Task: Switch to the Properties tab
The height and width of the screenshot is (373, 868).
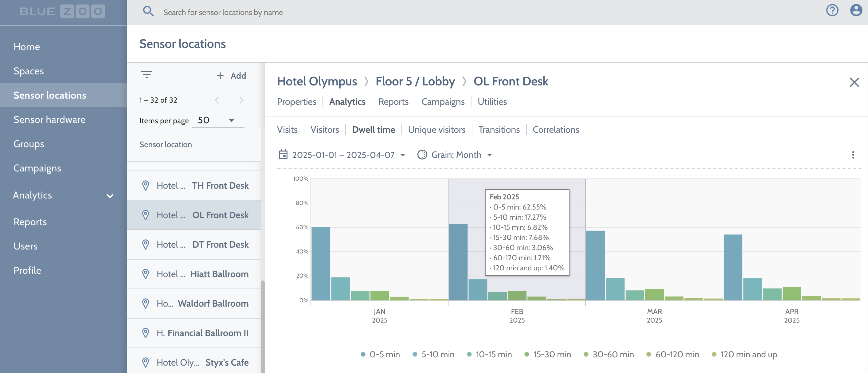Action: tap(296, 102)
